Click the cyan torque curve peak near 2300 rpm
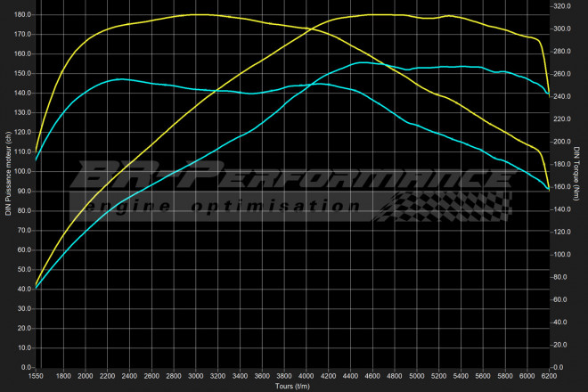588x392 pixels. [x=120, y=79]
